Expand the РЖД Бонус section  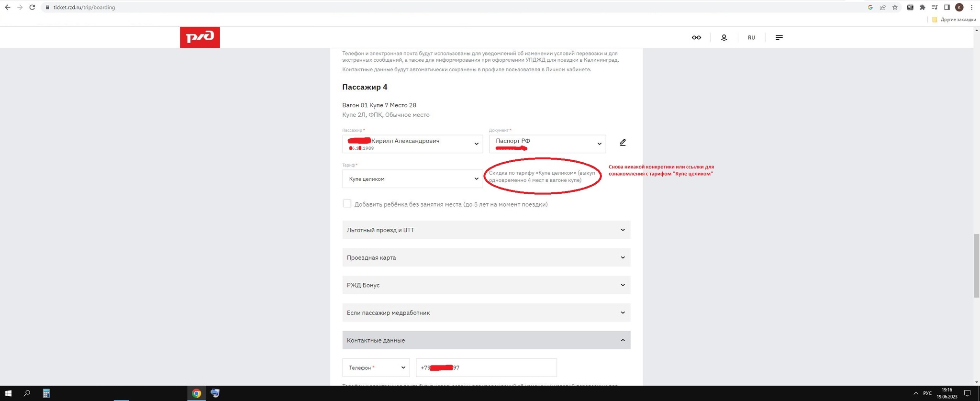tap(486, 285)
